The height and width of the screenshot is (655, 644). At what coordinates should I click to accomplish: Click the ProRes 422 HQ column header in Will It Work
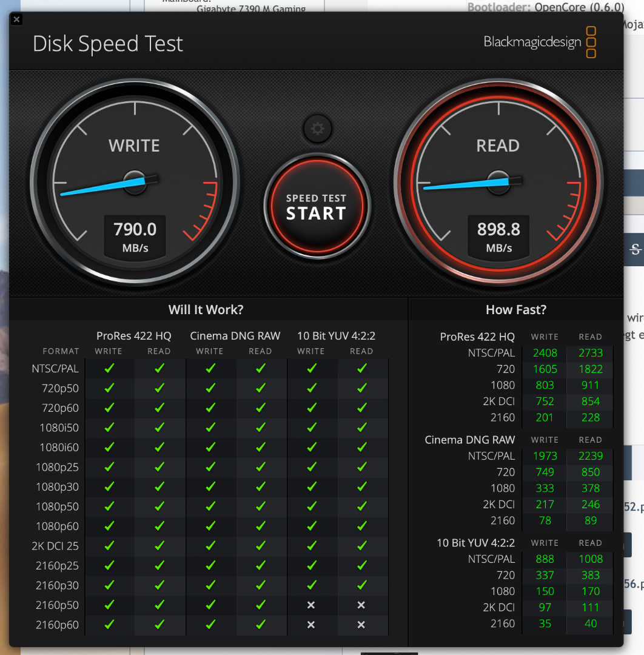(x=133, y=336)
